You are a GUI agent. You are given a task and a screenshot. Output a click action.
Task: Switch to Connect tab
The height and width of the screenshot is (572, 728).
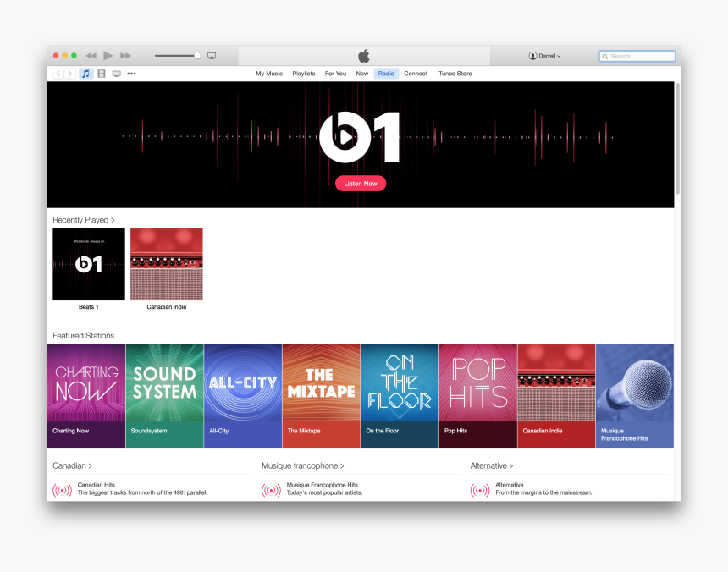416,74
